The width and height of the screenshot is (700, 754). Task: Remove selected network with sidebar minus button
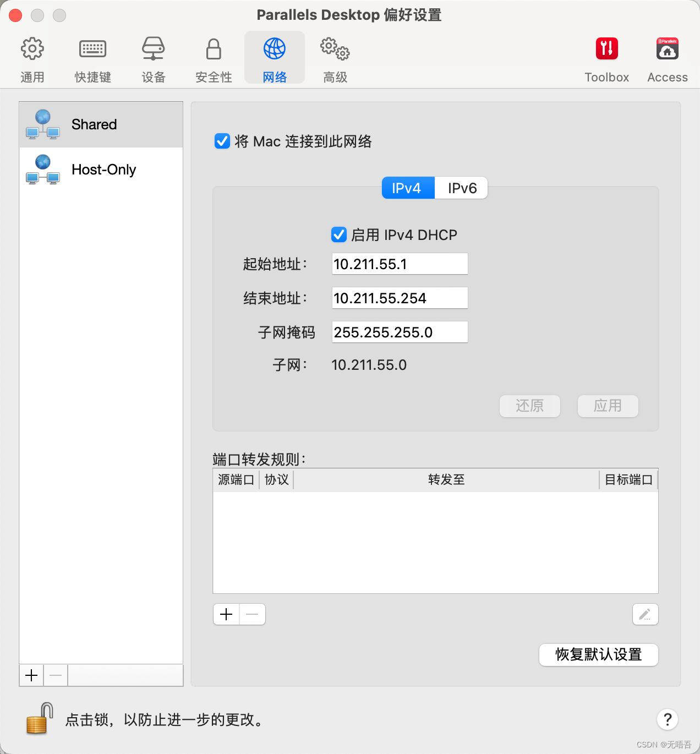pyautogui.click(x=56, y=675)
